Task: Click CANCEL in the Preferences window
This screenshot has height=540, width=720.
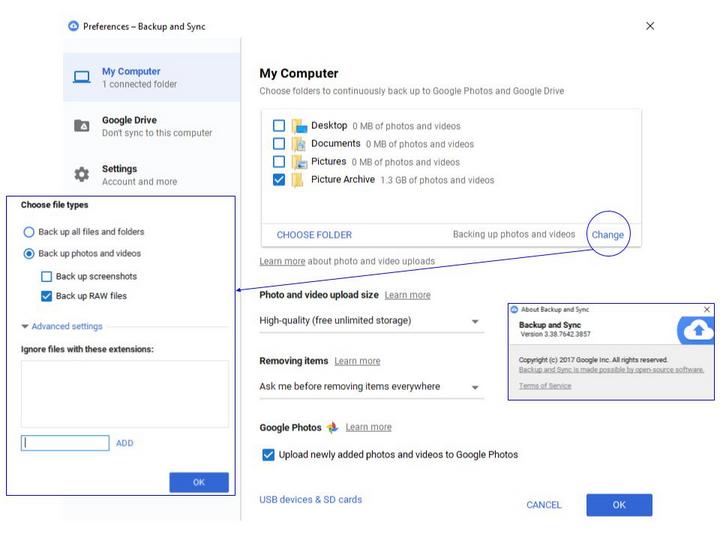Action: coord(544,505)
